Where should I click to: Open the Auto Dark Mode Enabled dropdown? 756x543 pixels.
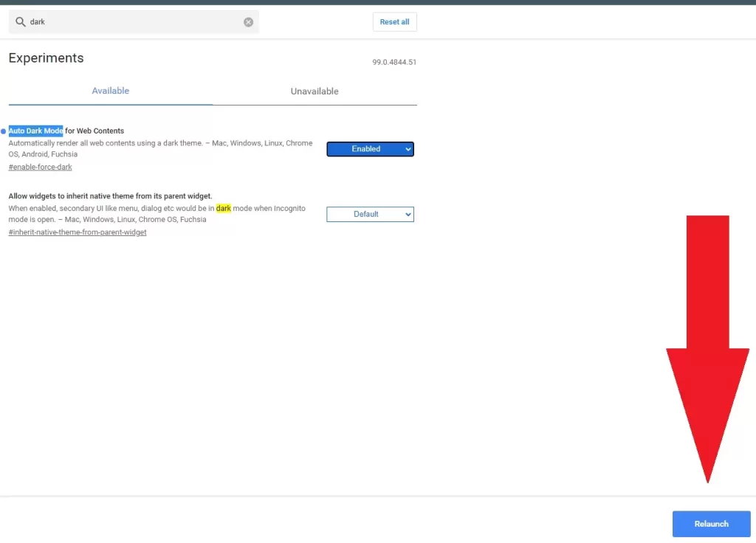click(370, 149)
